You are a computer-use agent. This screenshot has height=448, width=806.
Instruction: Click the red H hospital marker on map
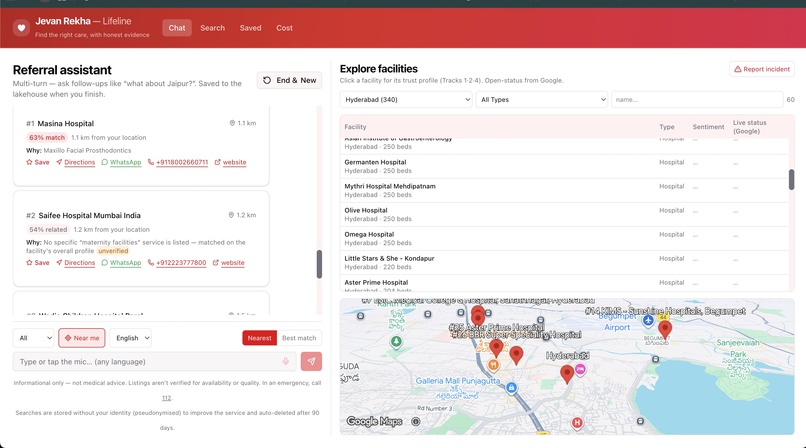tap(577, 423)
